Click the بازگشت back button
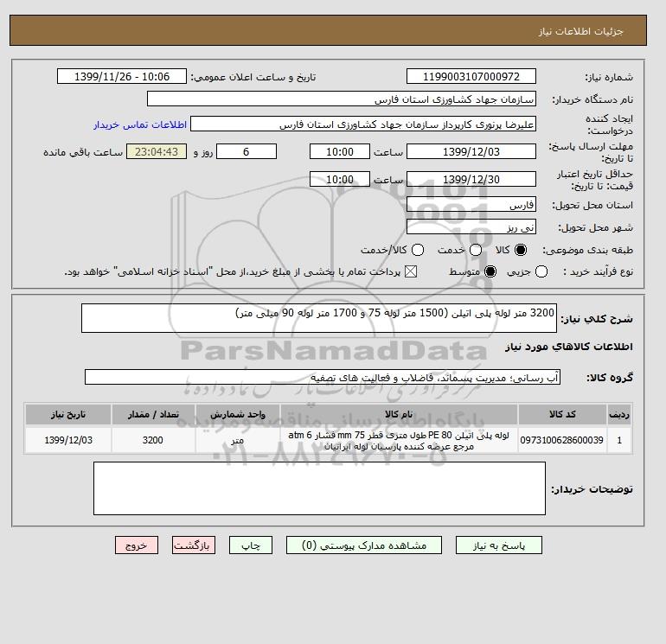 tap(194, 545)
